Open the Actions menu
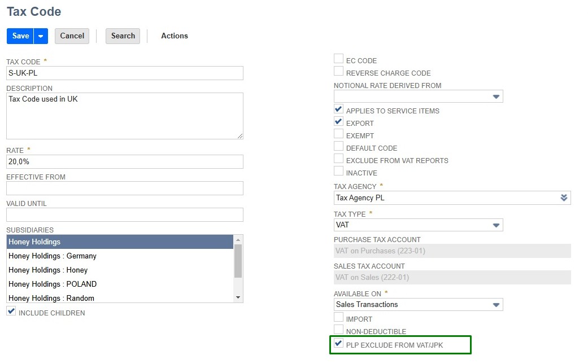This screenshot has height=364, width=588. click(174, 36)
